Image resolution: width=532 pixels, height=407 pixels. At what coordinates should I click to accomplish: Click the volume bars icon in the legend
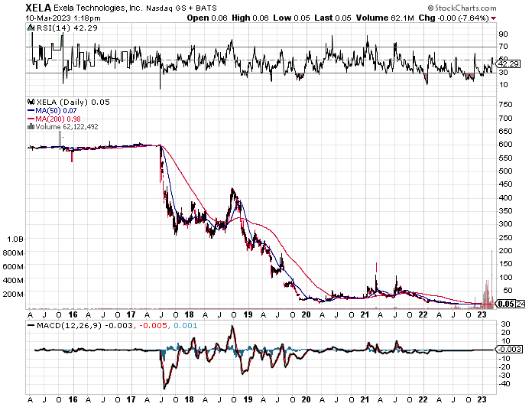point(31,127)
